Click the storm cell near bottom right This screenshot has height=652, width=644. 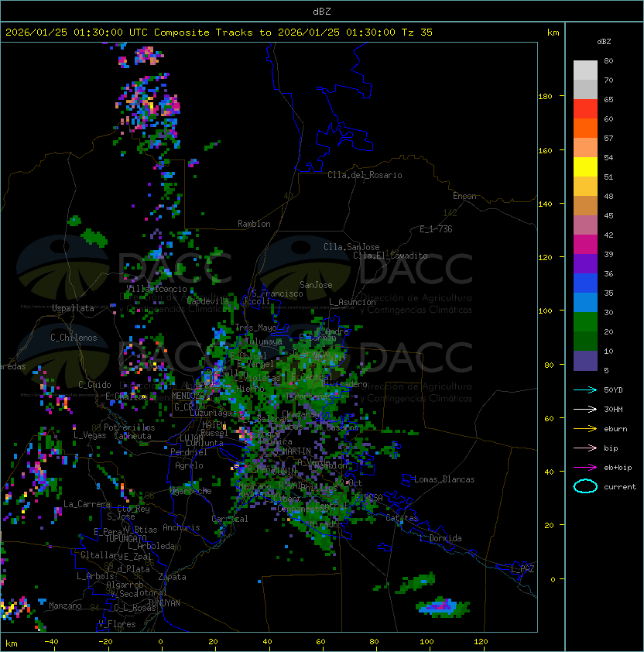[442, 607]
